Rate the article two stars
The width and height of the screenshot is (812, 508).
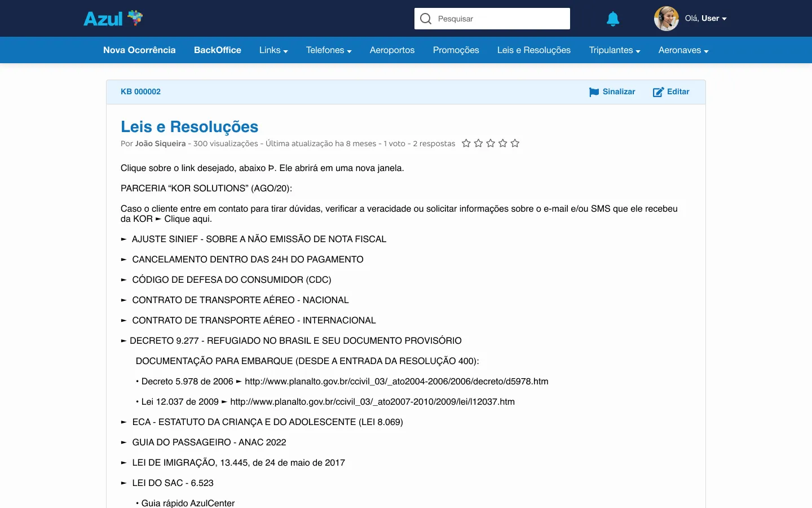pyautogui.click(x=478, y=143)
